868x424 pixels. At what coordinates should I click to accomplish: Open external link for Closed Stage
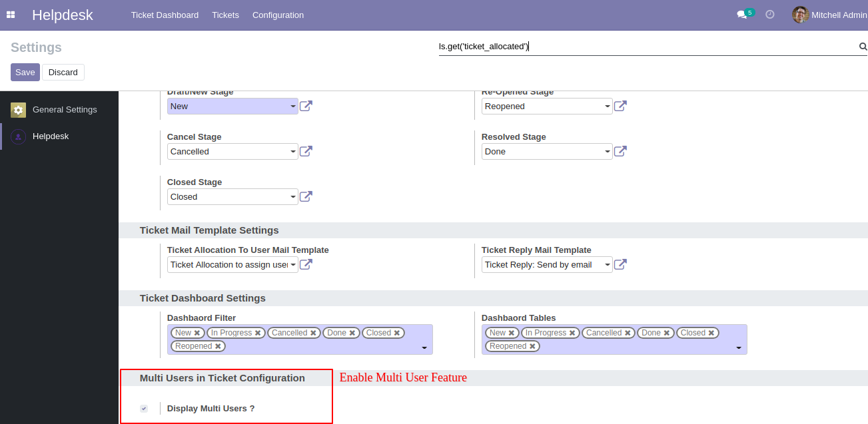tap(306, 196)
